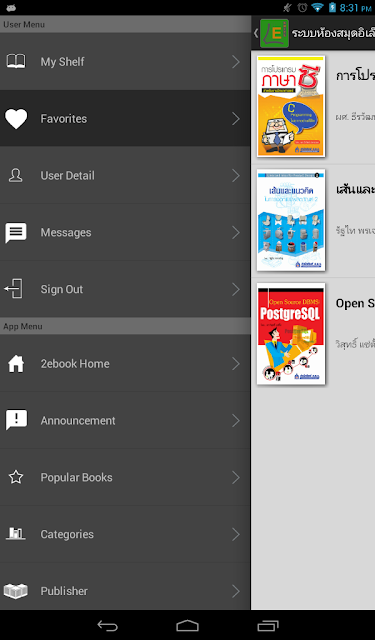Tap the Messages speech bubble icon
Viewport: 375px width, 640px height.
[16, 233]
